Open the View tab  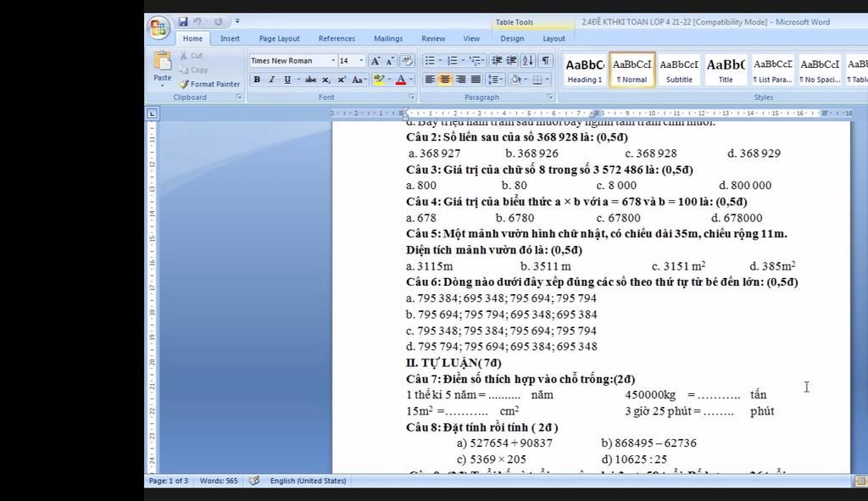(471, 38)
